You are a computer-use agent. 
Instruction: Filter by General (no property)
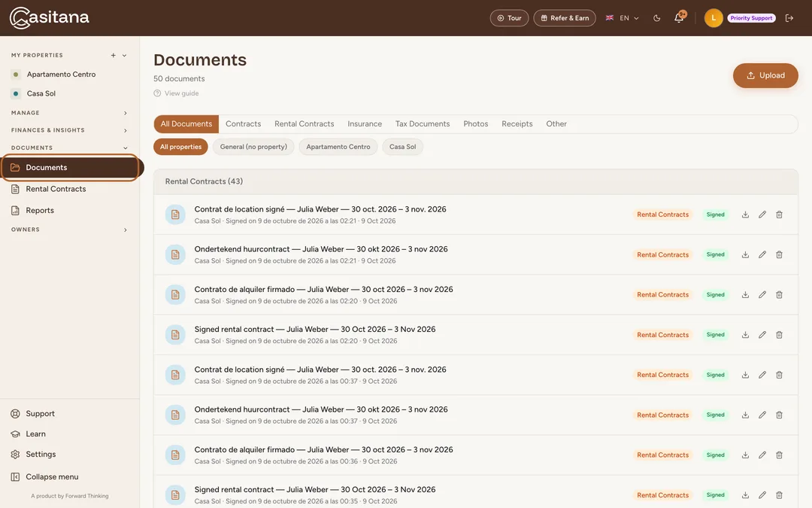point(254,147)
